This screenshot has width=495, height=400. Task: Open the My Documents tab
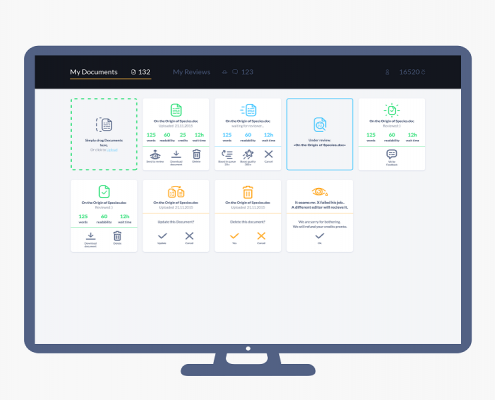click(x=94, y=72)
